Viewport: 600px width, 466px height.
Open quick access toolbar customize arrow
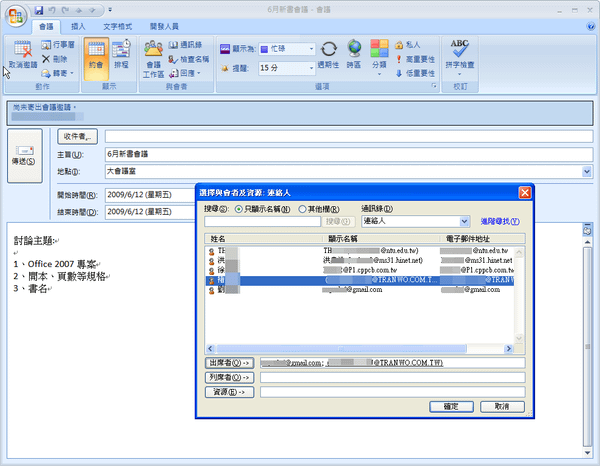(x=110, y=10)
